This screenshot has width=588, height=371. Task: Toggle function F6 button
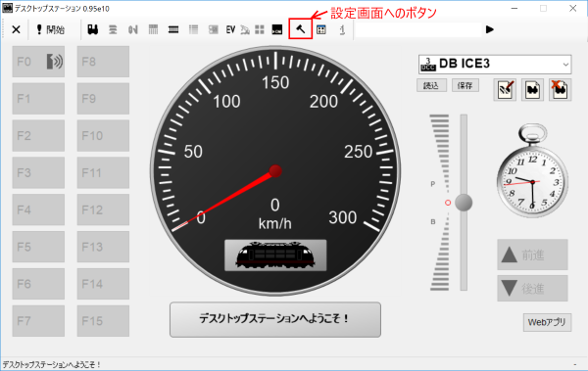(x=38, y=284)
